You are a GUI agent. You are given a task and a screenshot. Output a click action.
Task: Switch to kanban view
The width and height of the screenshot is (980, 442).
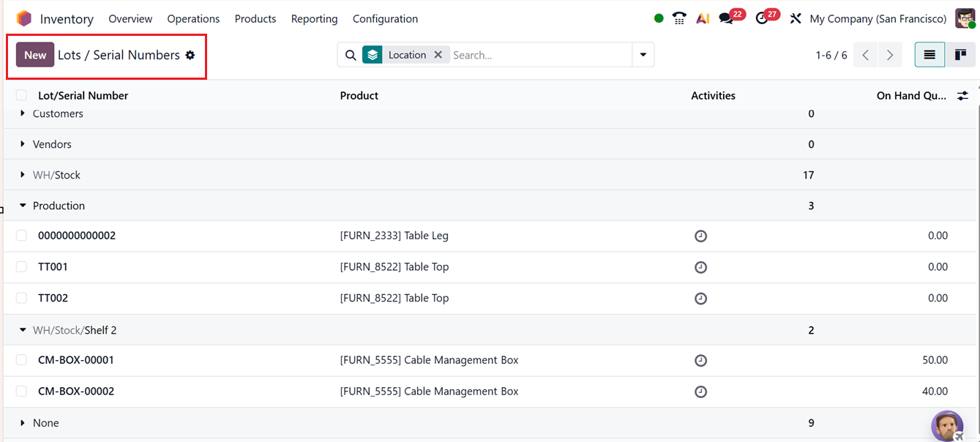tap(961, 54)
